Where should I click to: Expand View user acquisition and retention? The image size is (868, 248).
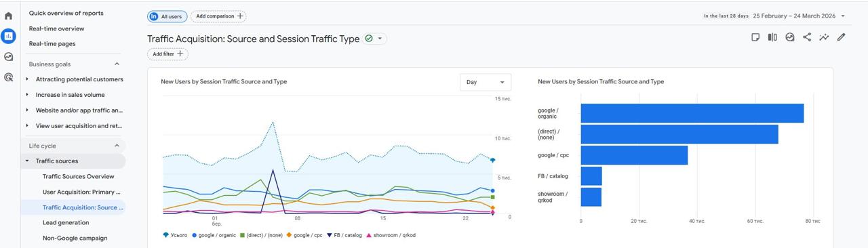pyautogui.click(x=27, y=125)
